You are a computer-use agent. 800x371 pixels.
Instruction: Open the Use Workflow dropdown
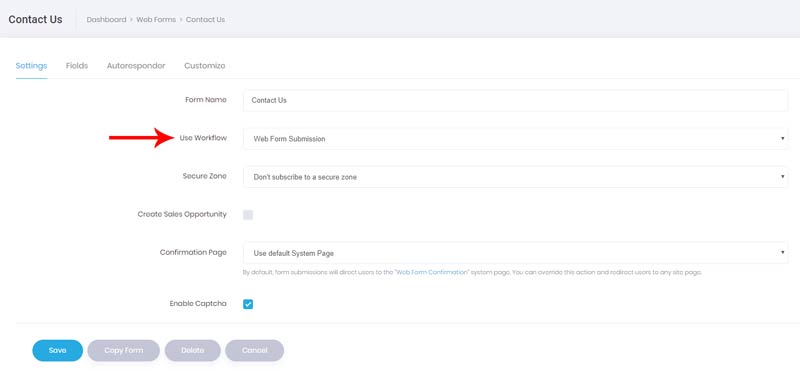point(515,139)
